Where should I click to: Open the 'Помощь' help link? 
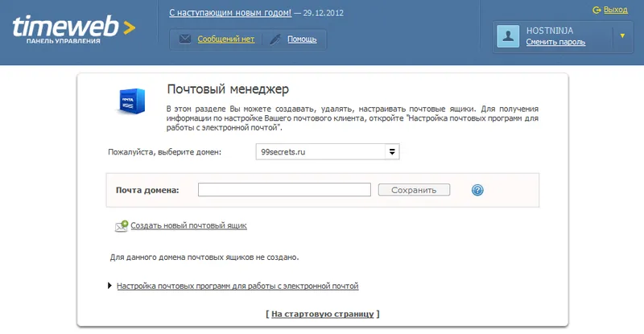[x=302, y=39]
